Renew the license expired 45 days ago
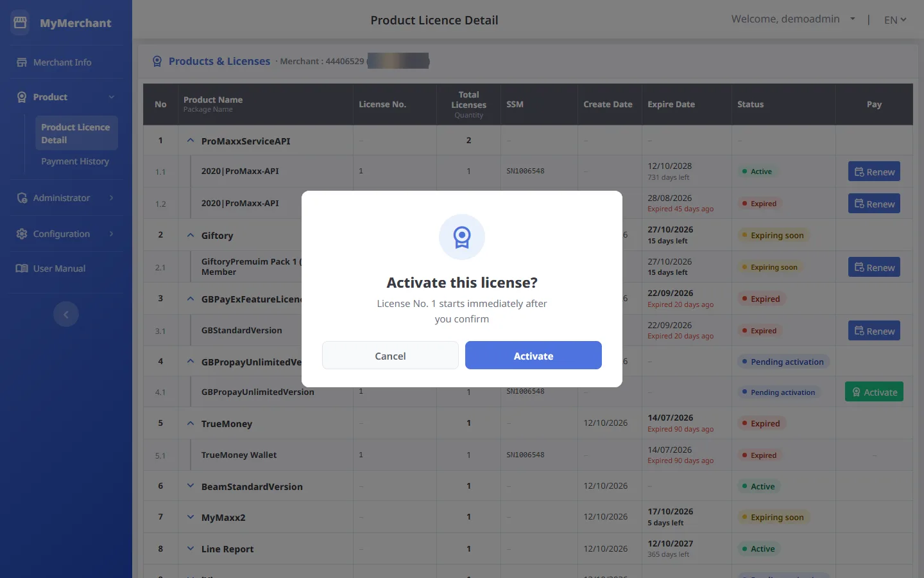This screenshot has width=924, height=578. click(874, 204)
